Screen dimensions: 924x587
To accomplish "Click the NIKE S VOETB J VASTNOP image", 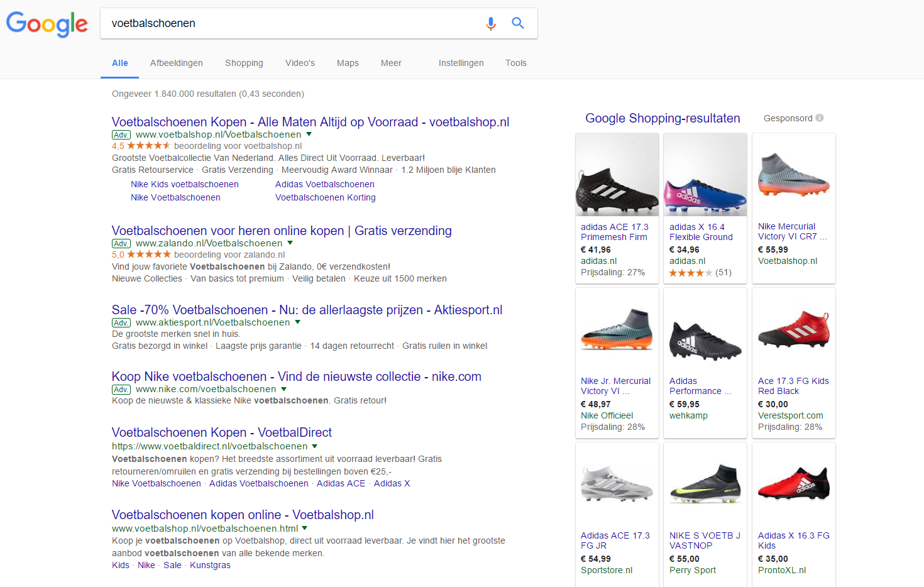I will (x=705, y=485).
